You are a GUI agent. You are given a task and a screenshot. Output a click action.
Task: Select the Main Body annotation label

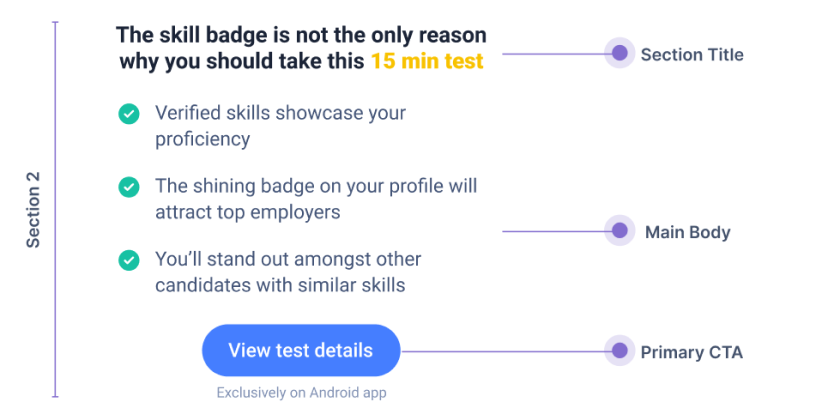pyautogui.click(x=687, y=233)
